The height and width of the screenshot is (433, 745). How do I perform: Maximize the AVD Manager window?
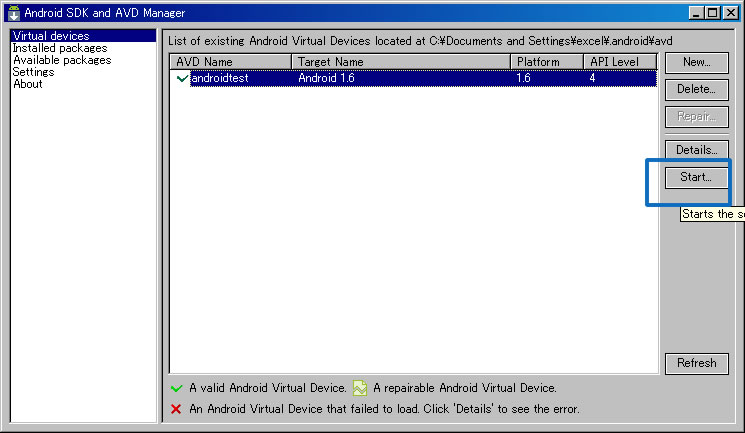713,13
